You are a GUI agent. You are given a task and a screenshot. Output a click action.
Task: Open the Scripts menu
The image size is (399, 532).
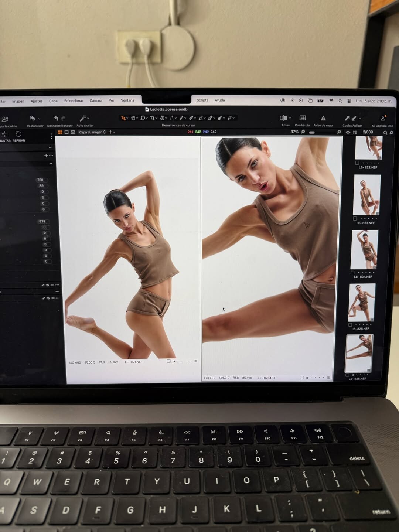(202, 100)
